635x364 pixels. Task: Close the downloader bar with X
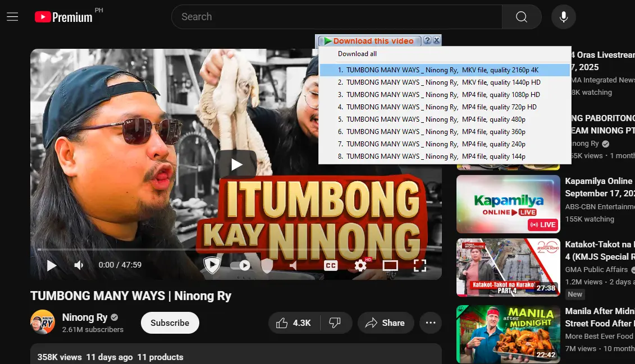click(437, 40)
